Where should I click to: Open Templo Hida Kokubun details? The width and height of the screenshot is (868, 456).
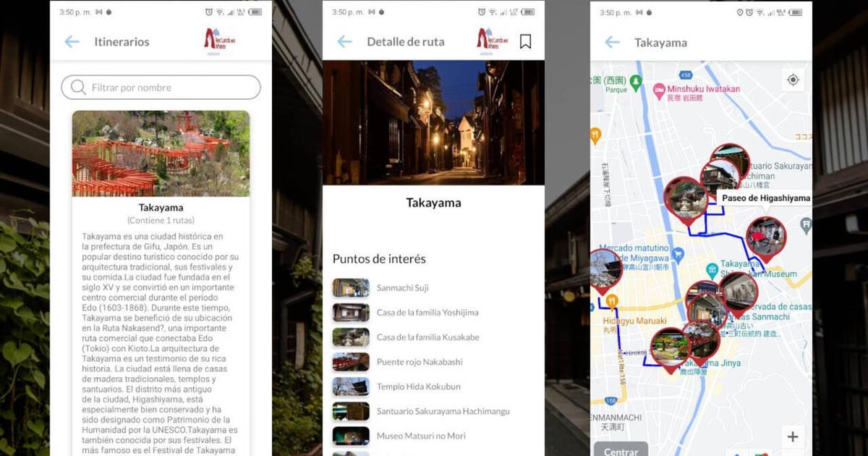coord(420,387)
